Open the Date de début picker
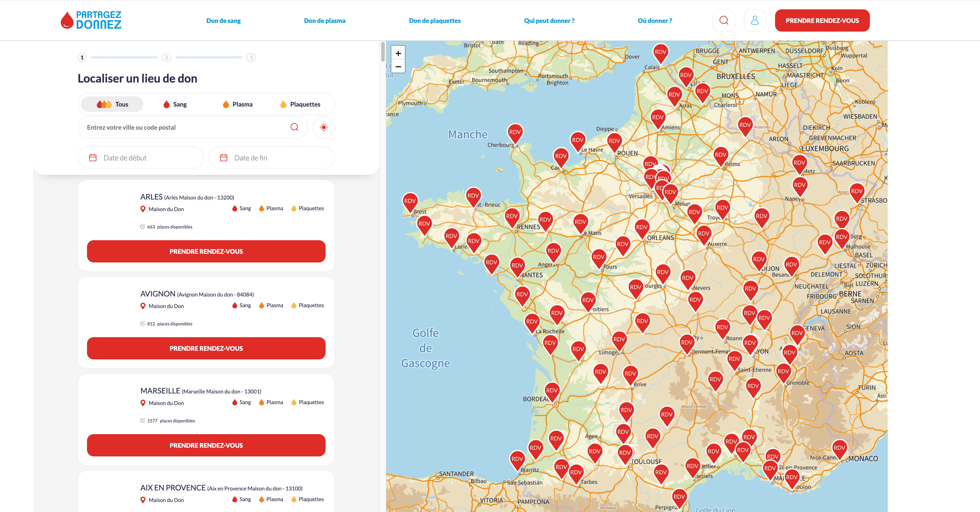The width and height of the screenshot is (980, 512). click(x=140, y=157)
